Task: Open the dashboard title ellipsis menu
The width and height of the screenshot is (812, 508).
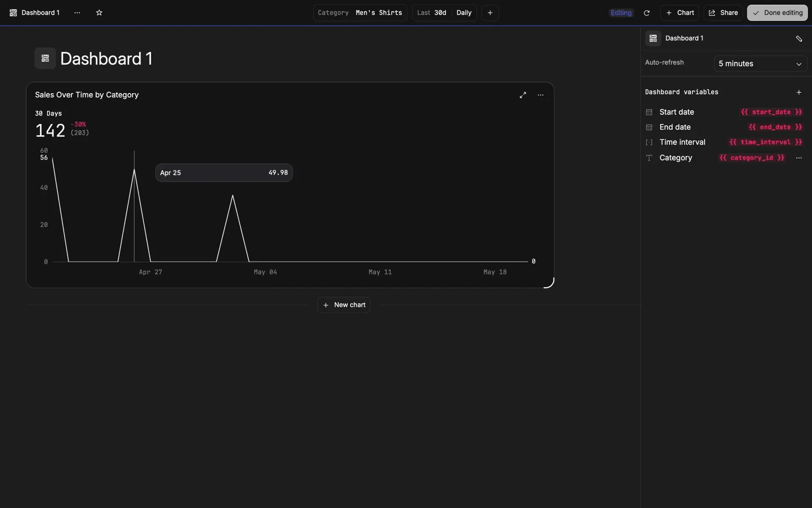Action: (77, 13)
